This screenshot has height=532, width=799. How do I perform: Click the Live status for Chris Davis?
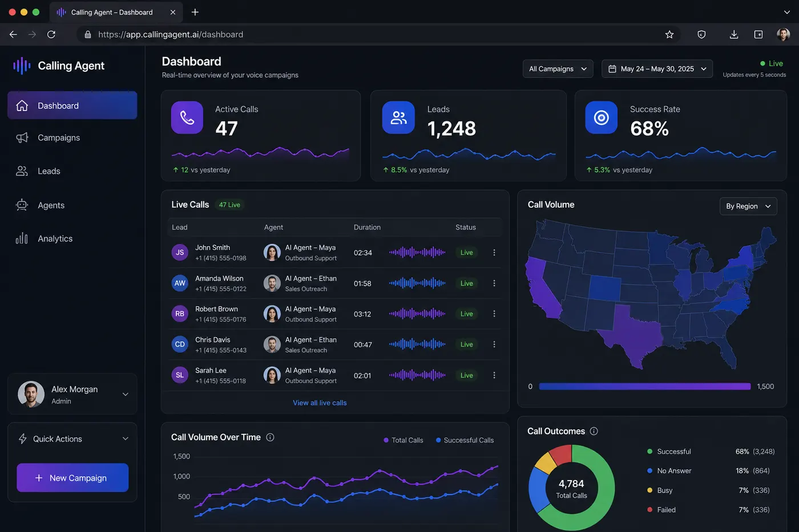(x=467, y=344)
